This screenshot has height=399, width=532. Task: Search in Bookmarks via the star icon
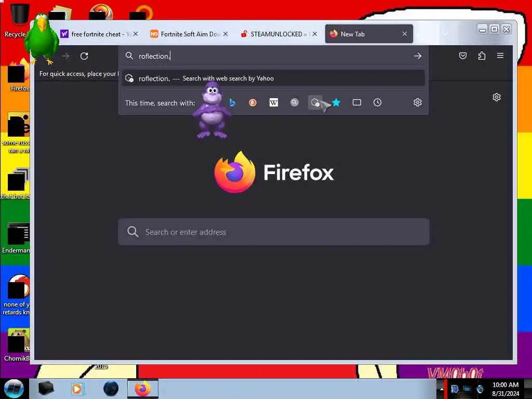pyautogui.click(x=336, y=102)
